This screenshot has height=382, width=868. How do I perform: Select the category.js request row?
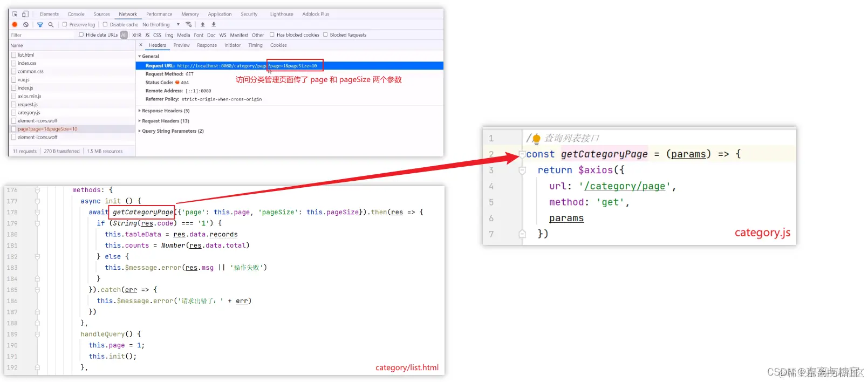point(72,113)
